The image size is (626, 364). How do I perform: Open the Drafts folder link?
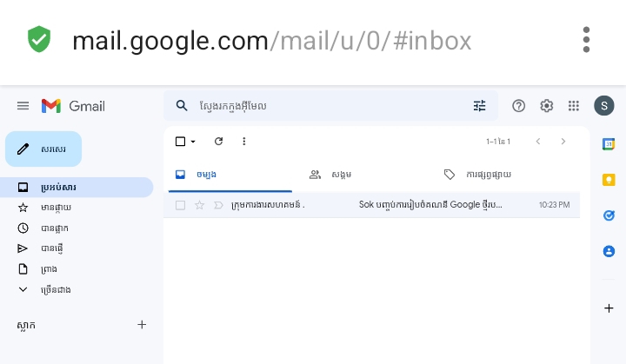coord(49,269)
